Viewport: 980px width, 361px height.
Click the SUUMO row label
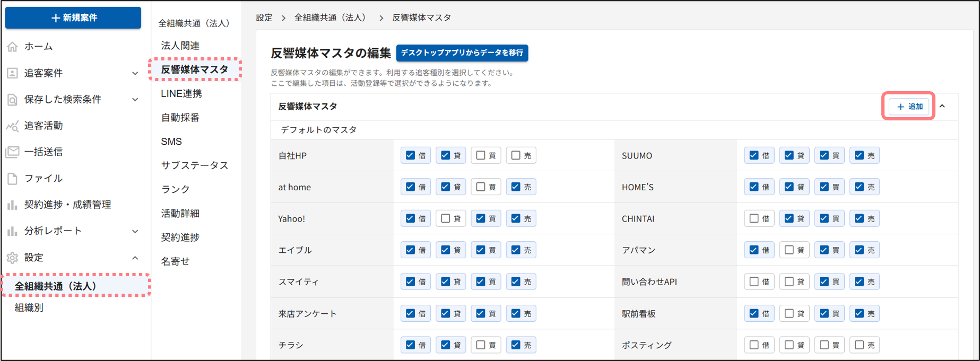click(x=637, y=156)
